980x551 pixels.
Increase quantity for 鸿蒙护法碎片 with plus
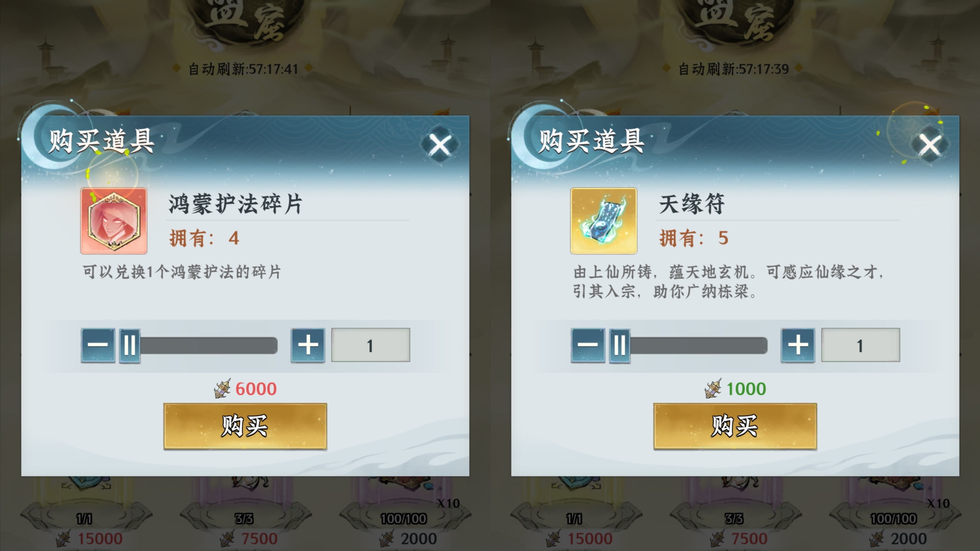[x=308, y=345]
